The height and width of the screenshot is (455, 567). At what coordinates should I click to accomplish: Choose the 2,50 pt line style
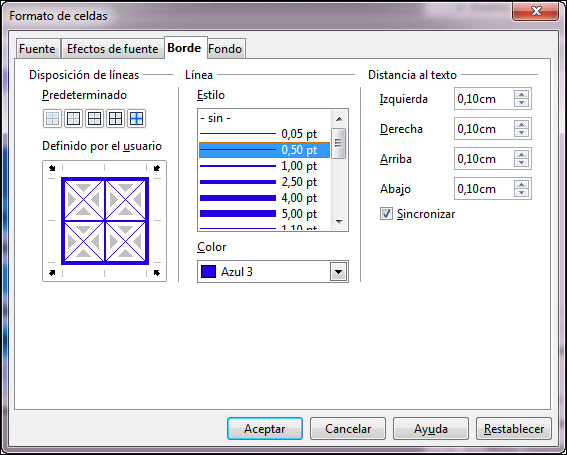(x=264, y=182)
